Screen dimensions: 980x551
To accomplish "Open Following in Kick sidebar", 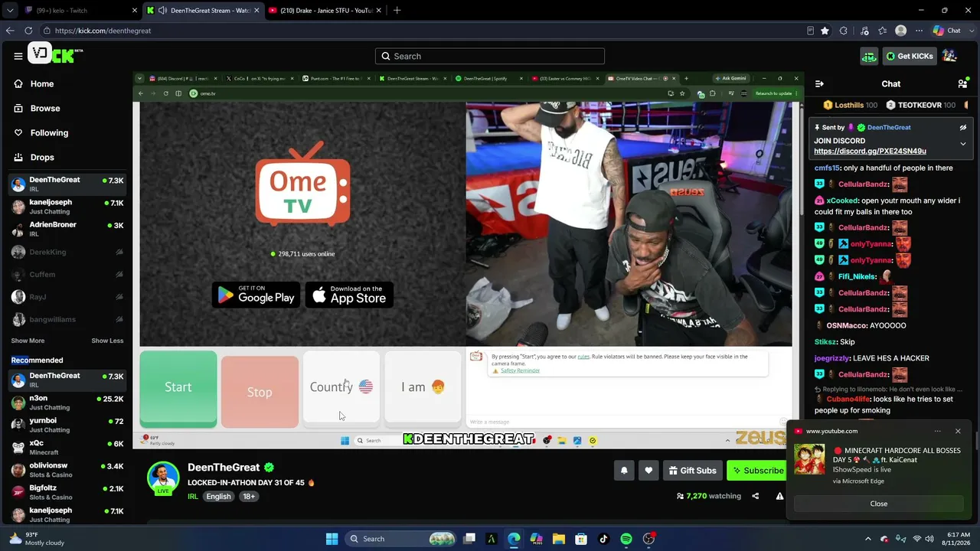I will [41, 132].
